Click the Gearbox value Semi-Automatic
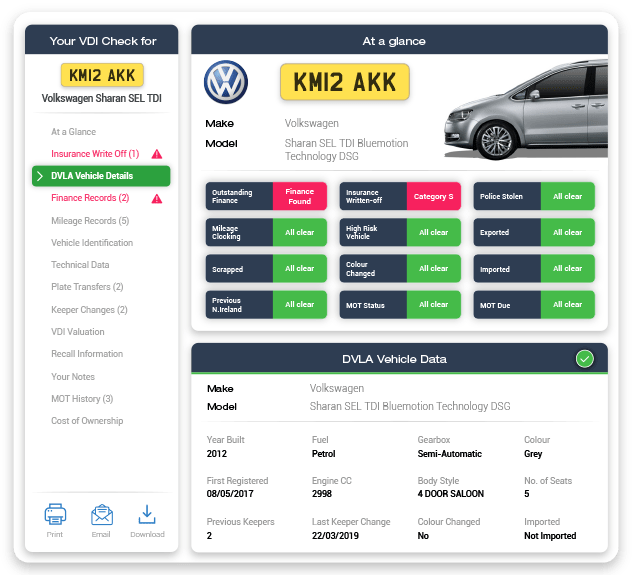This screenshot has width=632, height=575. (x=450, y=454)
